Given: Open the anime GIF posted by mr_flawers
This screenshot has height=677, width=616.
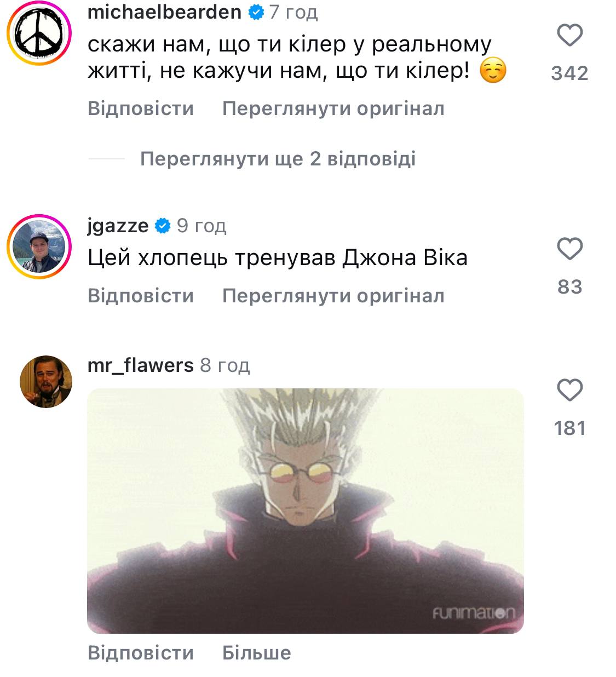Looking at the screenshot, I should click(x=306, y=511).
